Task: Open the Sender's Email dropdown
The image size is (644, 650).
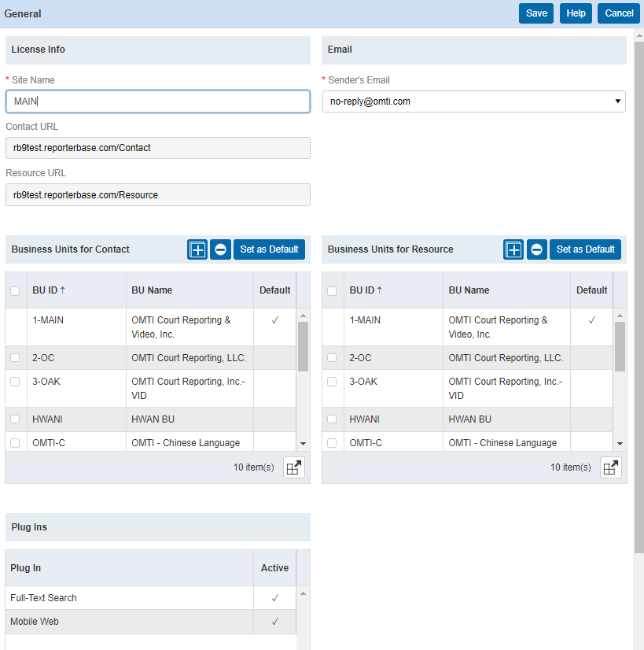Action: coord(473,102)
